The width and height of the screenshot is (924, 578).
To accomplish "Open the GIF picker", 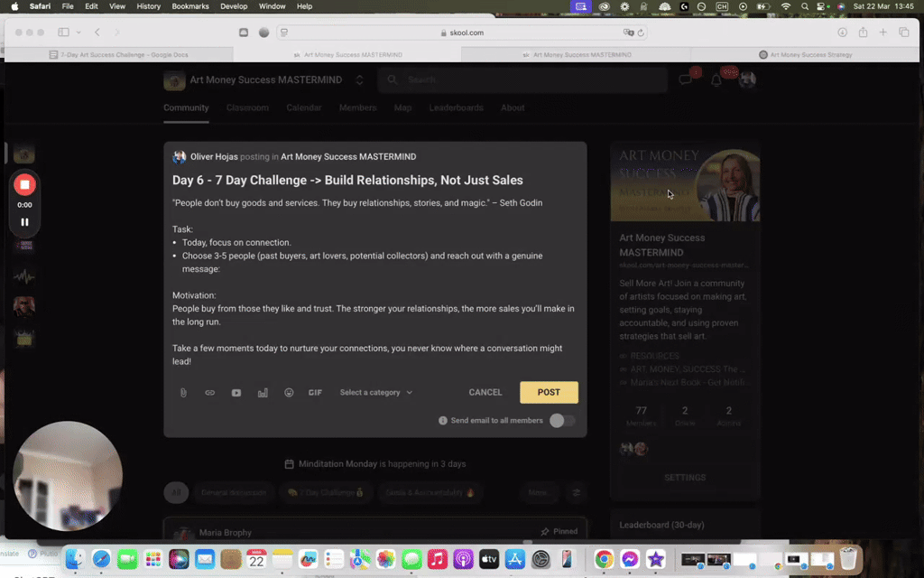I will pos(315,393).
